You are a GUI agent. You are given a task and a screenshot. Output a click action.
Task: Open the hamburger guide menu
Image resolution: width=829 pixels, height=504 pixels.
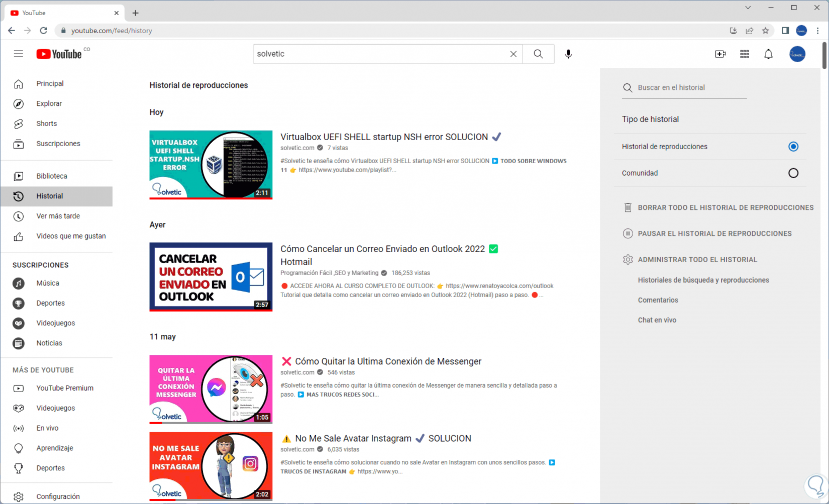point(19,54)
